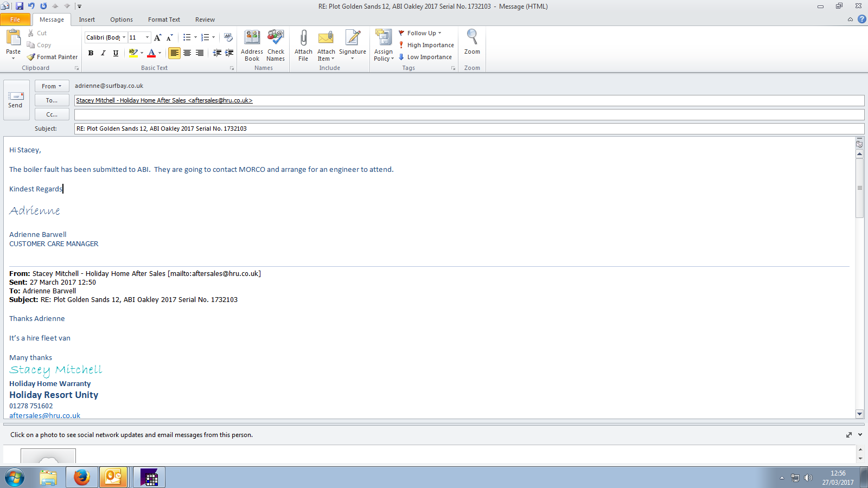Open the File tab
Screen dimensions: 868x488
coord(15,20)
